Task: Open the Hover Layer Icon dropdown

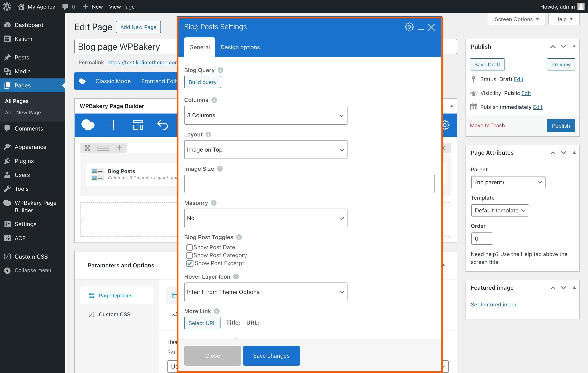Action: 265,292
